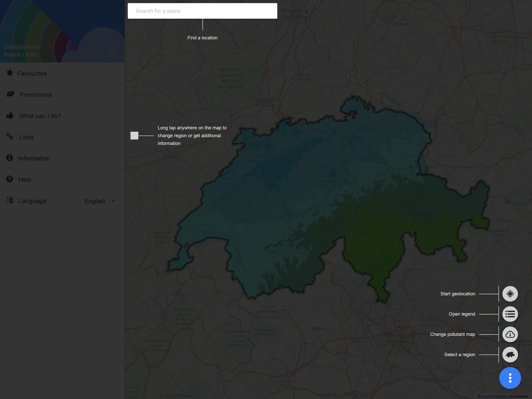Click the question mark icon in header
The height and width of the screenshot is (399, 532).
(111, 53)
